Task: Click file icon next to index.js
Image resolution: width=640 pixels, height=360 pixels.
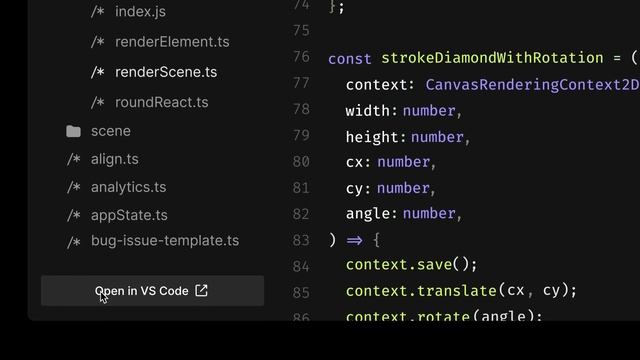Action: (x=98, y=12)
